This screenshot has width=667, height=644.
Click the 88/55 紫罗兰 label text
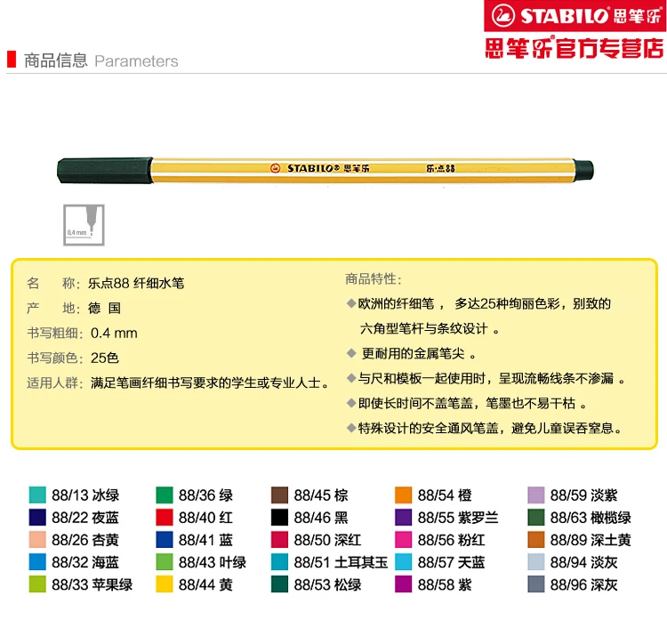point(458,518)
